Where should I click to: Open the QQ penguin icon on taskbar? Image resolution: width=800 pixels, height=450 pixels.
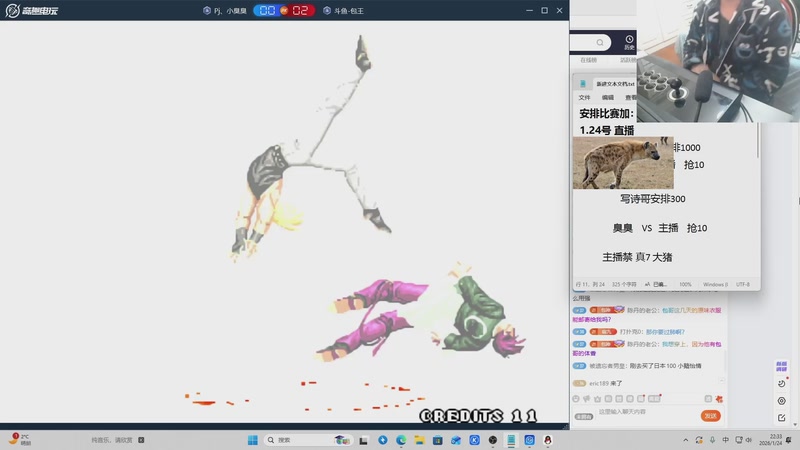click(548, 440)
